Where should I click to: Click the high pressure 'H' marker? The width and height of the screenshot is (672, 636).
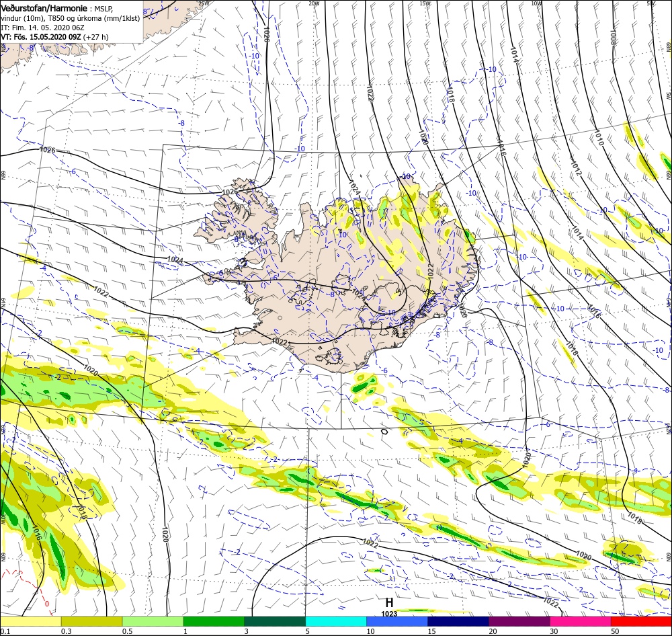[x=389, y=602]
